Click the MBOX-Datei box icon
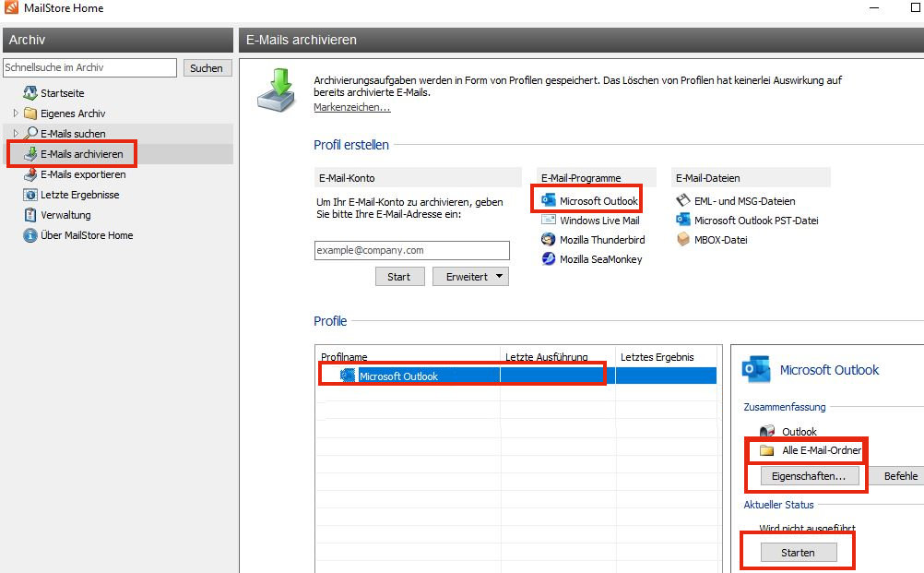Screen dimensions: 924x573 tap(683, 239)
